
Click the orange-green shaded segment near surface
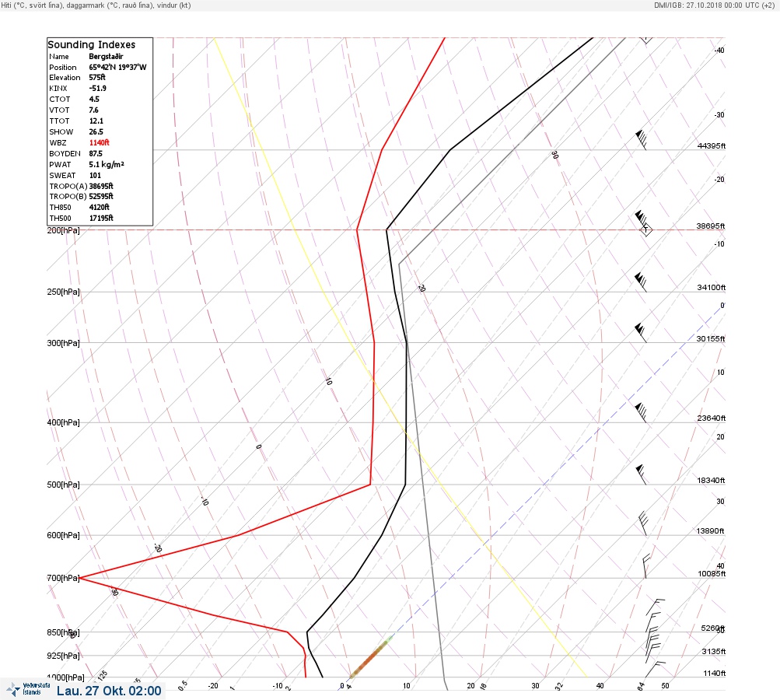pyautogui.click(x=371, y=656)
